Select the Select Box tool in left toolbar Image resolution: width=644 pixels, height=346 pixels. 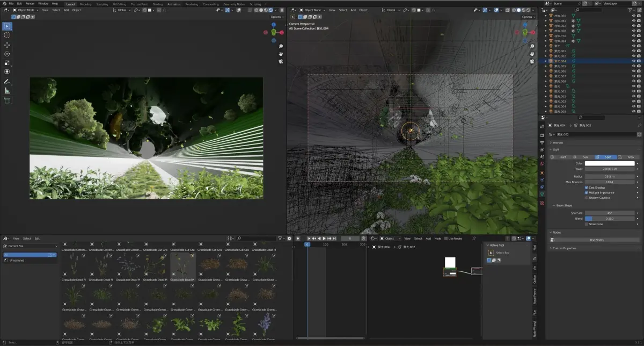7,26
